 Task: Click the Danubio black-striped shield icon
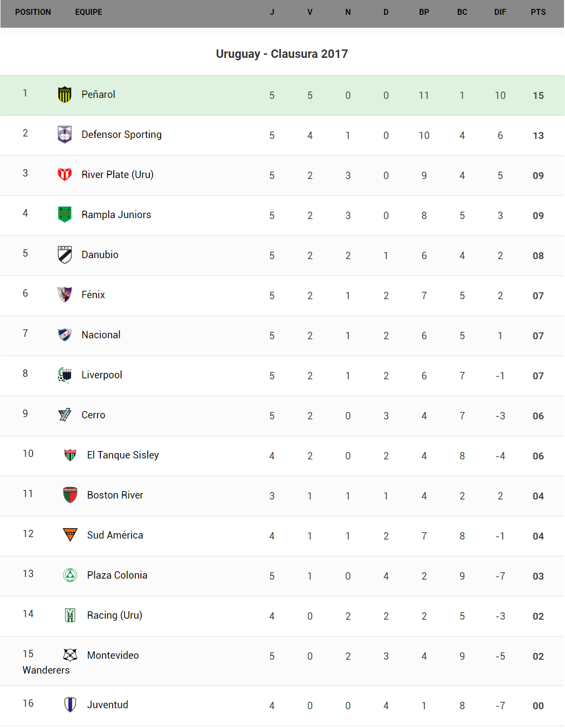pos(65,255)
